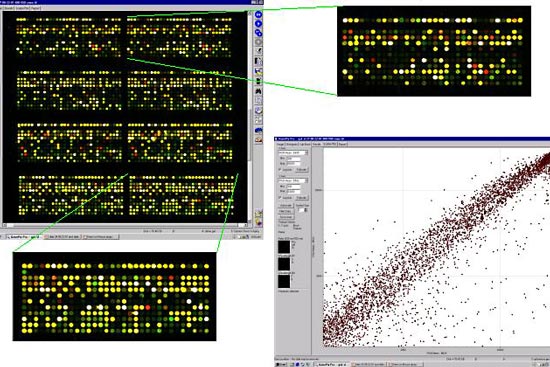
Task: Click the blue chain-link icon in the image toolbar
Action: tap(259, 33)
